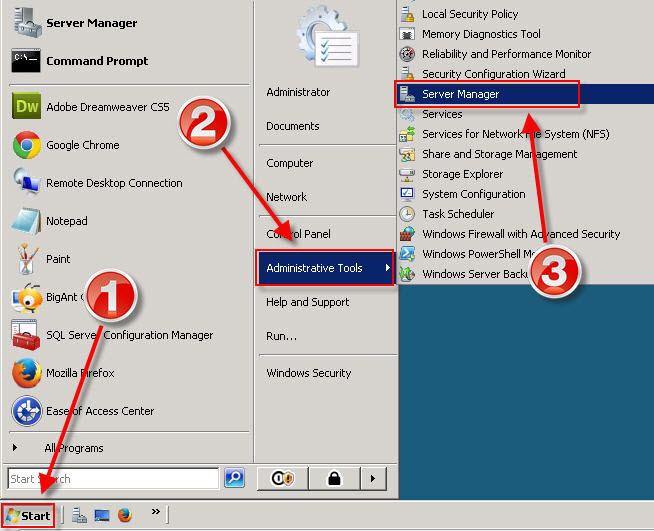Click the Local Security Policy icon
654x531 pixels.
click(407, 14)
